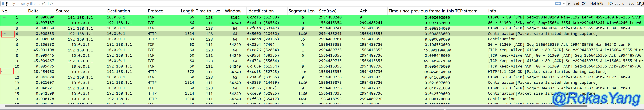Click the request arrow marker on packet 4
This screenshot has height=110, width=644.
click(x=4, y=34)
